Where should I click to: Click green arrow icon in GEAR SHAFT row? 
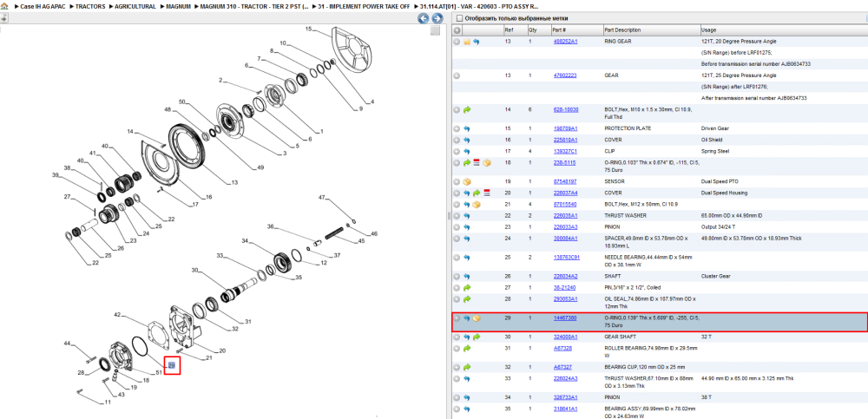pyautogui.click(x=477, y=337)
